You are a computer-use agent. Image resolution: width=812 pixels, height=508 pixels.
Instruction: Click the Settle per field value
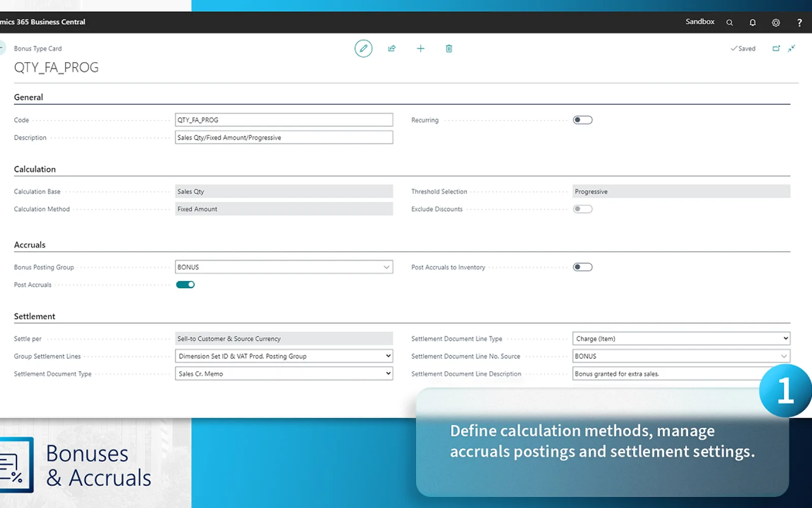pyautogui.click(x=284, y=338)
